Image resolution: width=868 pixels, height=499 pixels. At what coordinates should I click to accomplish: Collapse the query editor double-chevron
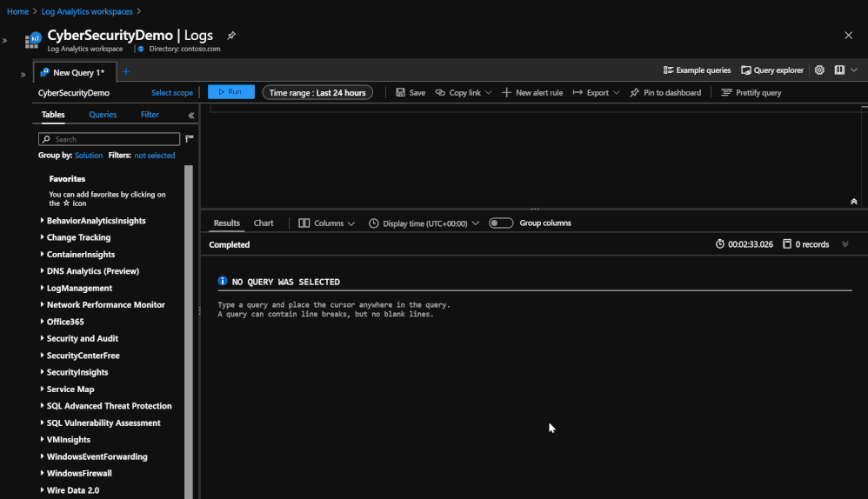853,202
